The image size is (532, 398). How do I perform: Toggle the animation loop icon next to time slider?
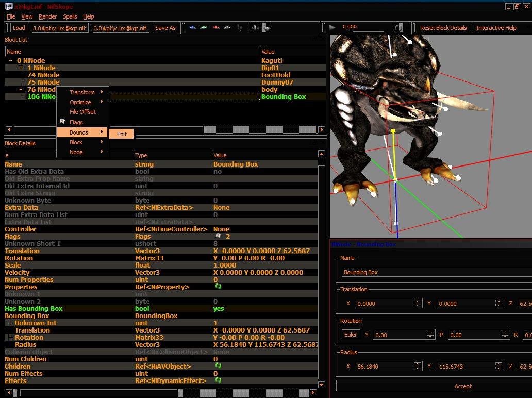click(x=398, y=27)
